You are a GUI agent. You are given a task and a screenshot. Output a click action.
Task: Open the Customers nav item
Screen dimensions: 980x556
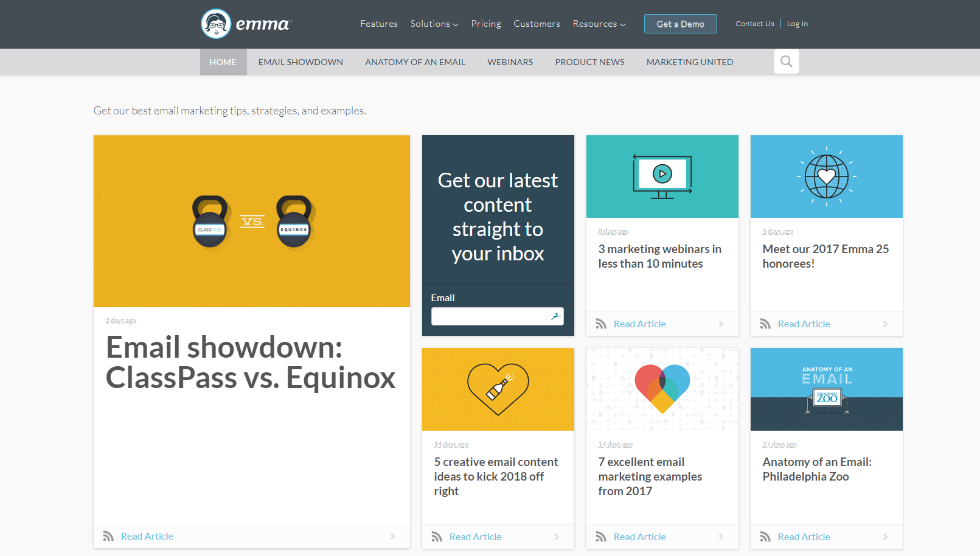(x=537, y=24)
